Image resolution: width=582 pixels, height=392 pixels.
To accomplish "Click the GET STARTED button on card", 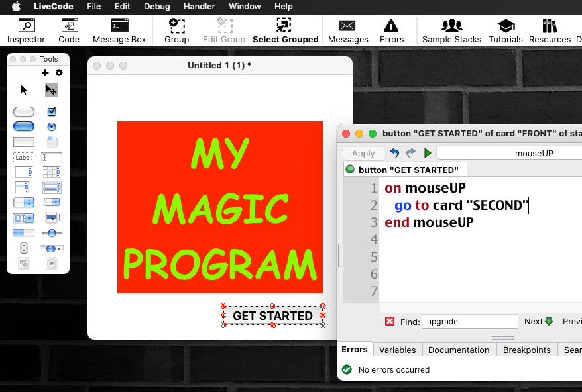I will pyautogui.click(x=273, y=316).
